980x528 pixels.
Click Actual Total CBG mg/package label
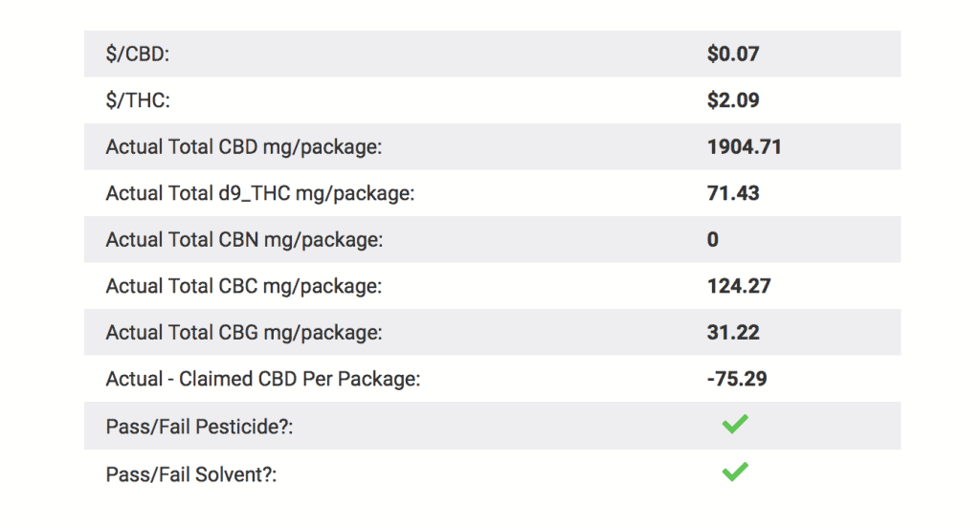(244, 333)
